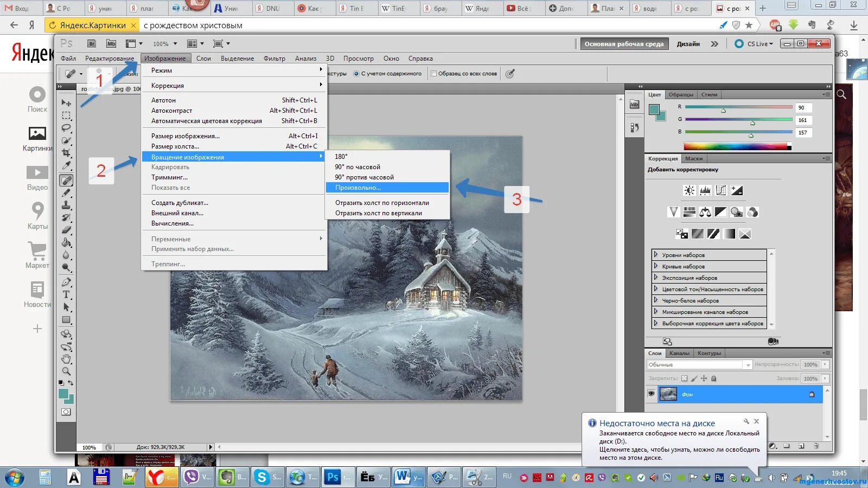The image size is (868, 488).
Task: Switch to the 'Каналы' tab
Action: [x=679, y=354]
